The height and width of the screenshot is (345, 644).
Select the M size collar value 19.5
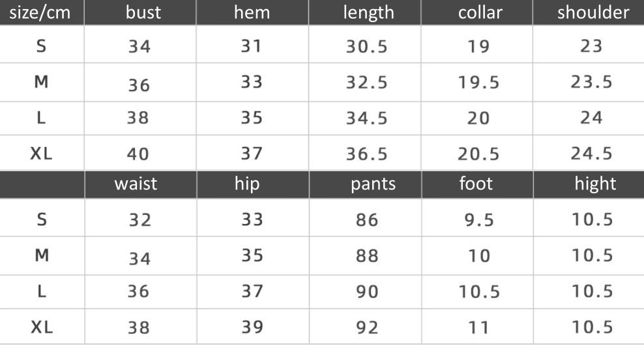point(479,83)
